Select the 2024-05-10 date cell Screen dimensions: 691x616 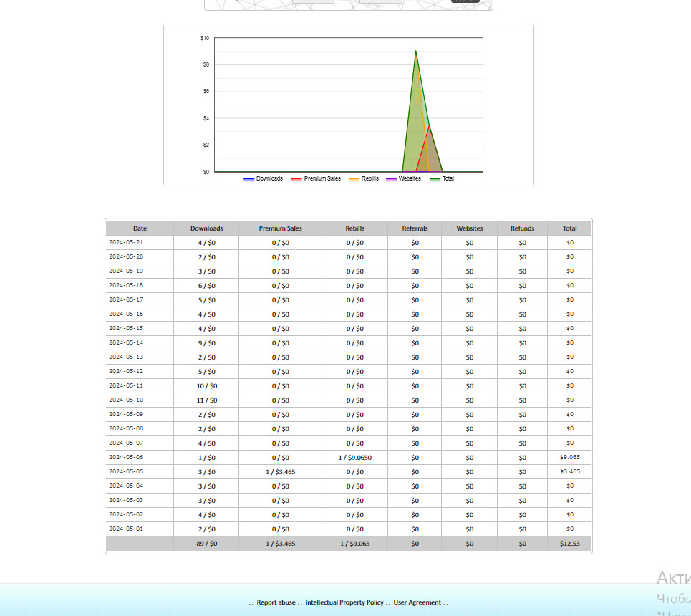[140, 400]
